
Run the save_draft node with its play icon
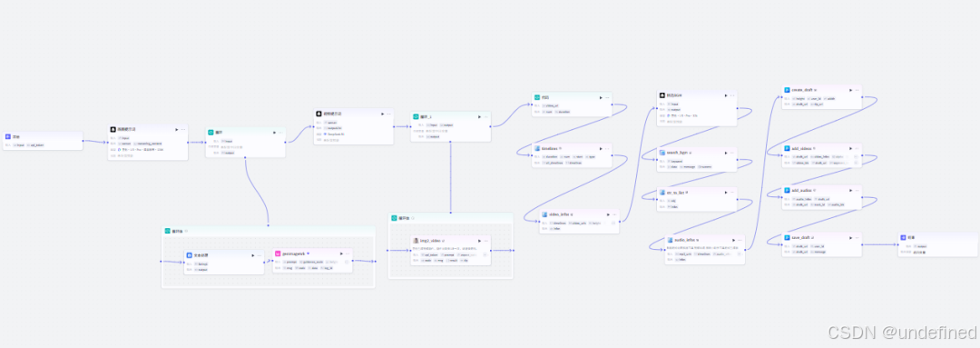coord(850,237)
